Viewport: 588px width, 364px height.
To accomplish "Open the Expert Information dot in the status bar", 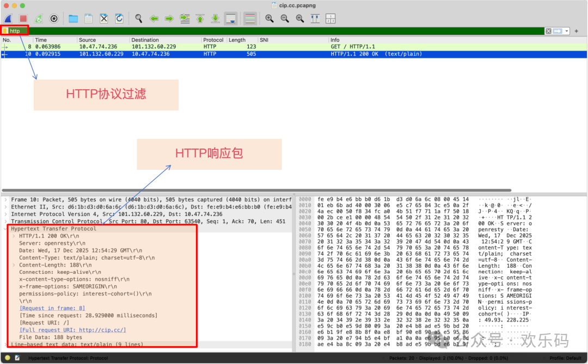I will [x=7, y=358].
